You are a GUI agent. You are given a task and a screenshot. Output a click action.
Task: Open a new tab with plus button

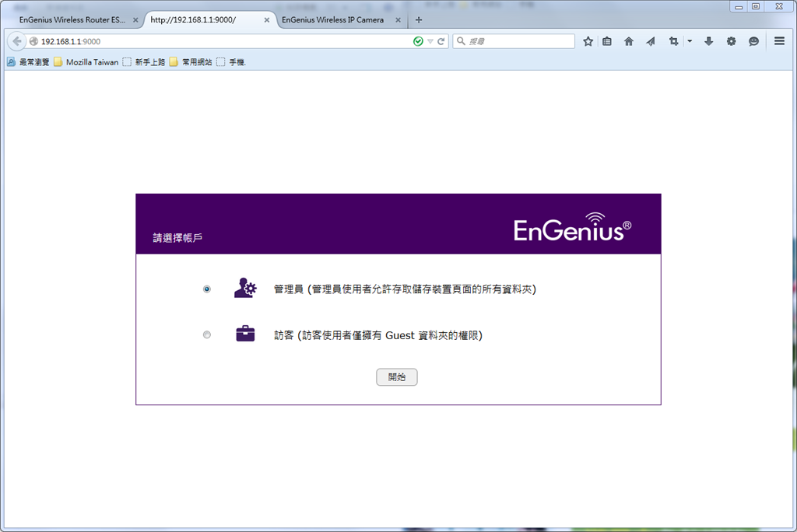coord(418,19)
